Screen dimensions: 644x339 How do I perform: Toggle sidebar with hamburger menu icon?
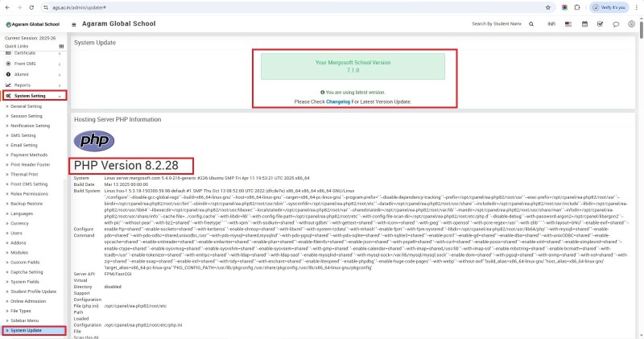point(74,24)
